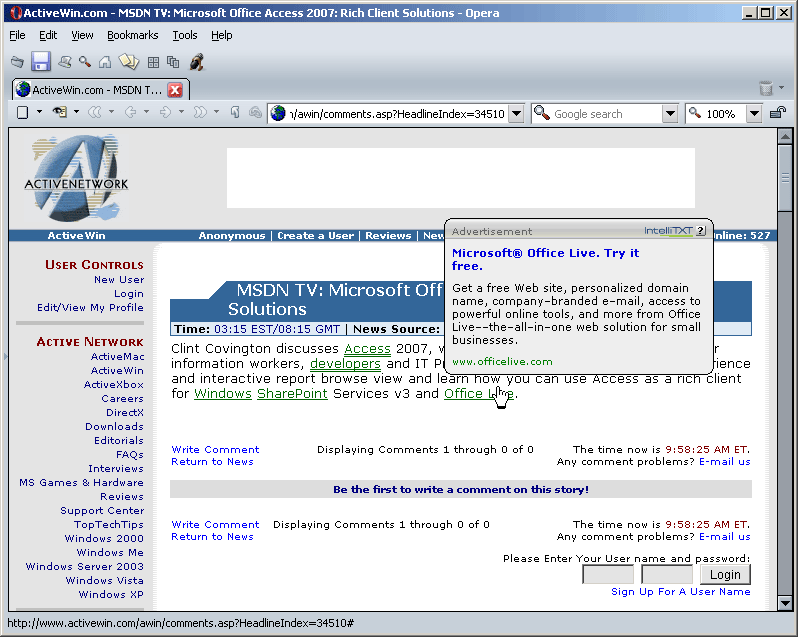Screen dimensions: 798x637
Task: Click the Create a User navigation link
Action: 316,236
